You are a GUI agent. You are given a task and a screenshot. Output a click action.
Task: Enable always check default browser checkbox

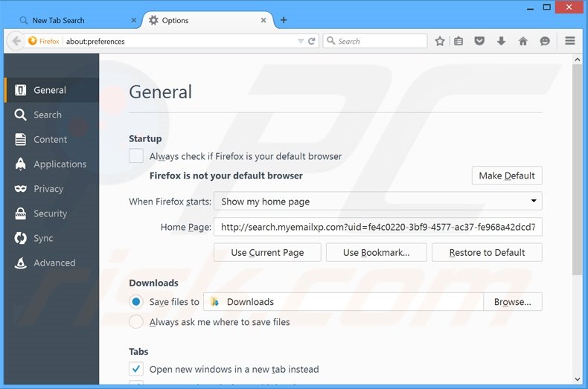pos(136,155)
